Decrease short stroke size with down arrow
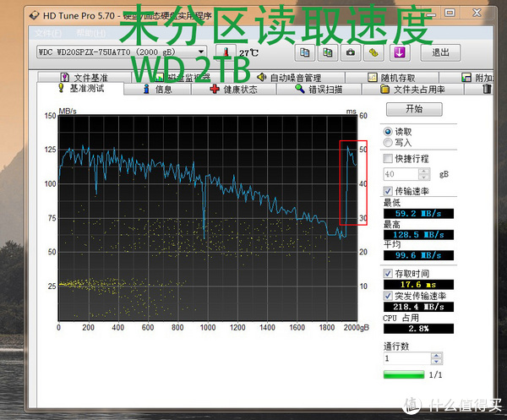 (424, 177)
